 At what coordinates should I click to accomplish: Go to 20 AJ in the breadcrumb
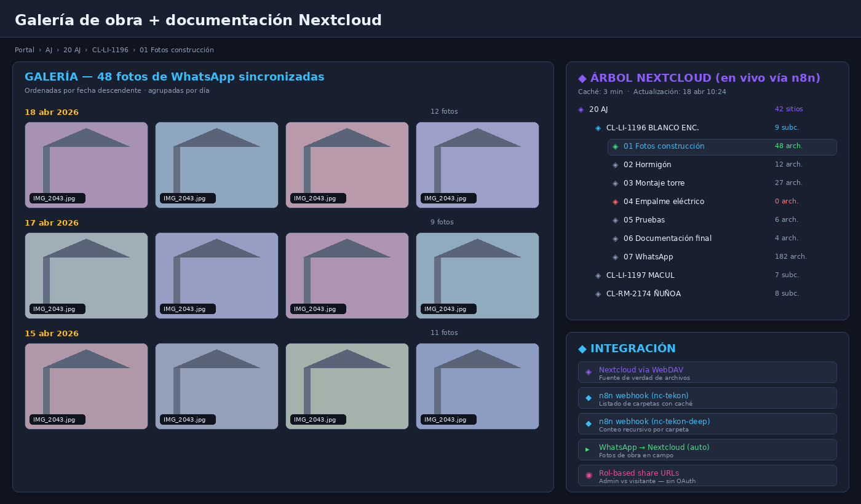pos(72,50)
